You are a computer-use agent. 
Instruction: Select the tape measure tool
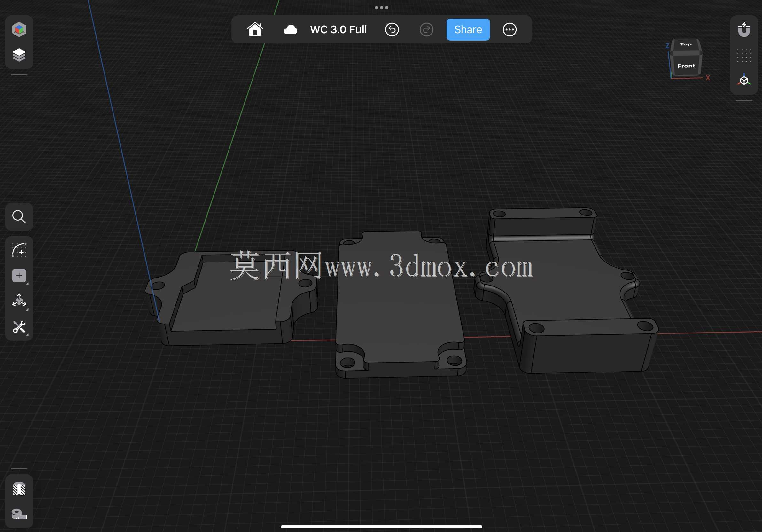[19, 514]
